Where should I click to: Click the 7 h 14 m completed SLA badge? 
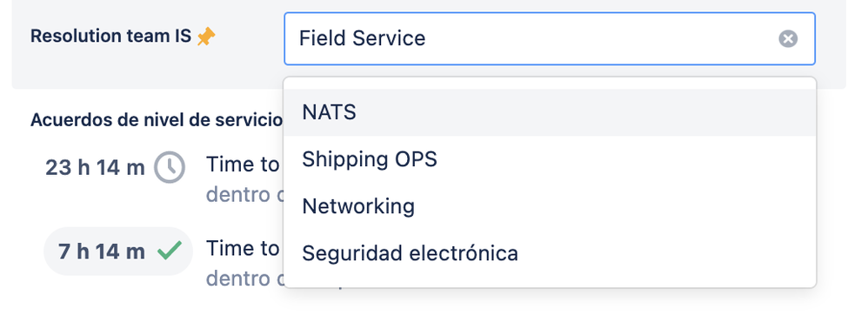pyautogui.click(x=118, y=251)
